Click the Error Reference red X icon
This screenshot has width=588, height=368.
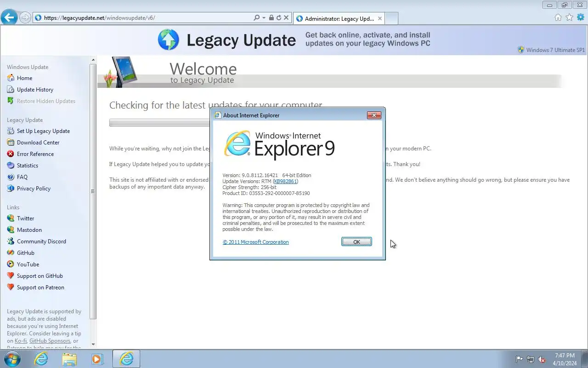pyautogui.click(x=11, y=154)
